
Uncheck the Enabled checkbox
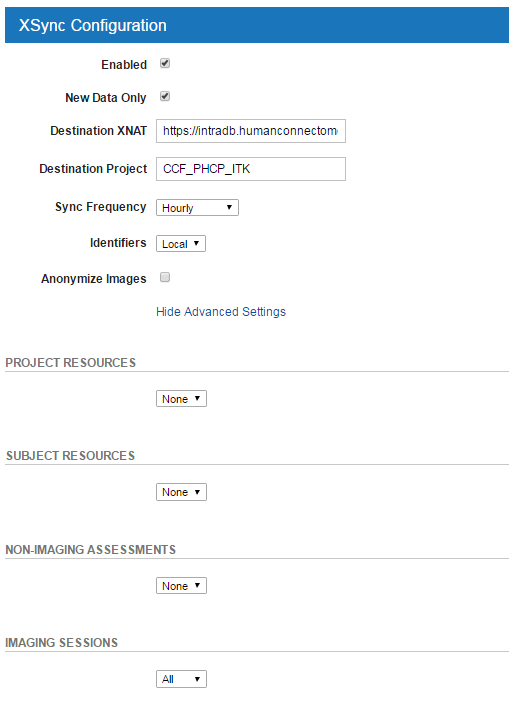point(165,64)
